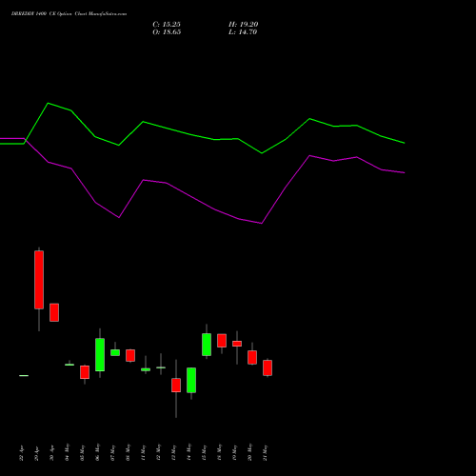Select the last red candle for 21 May
The image size is (476, 476).
tap(268, 367)
